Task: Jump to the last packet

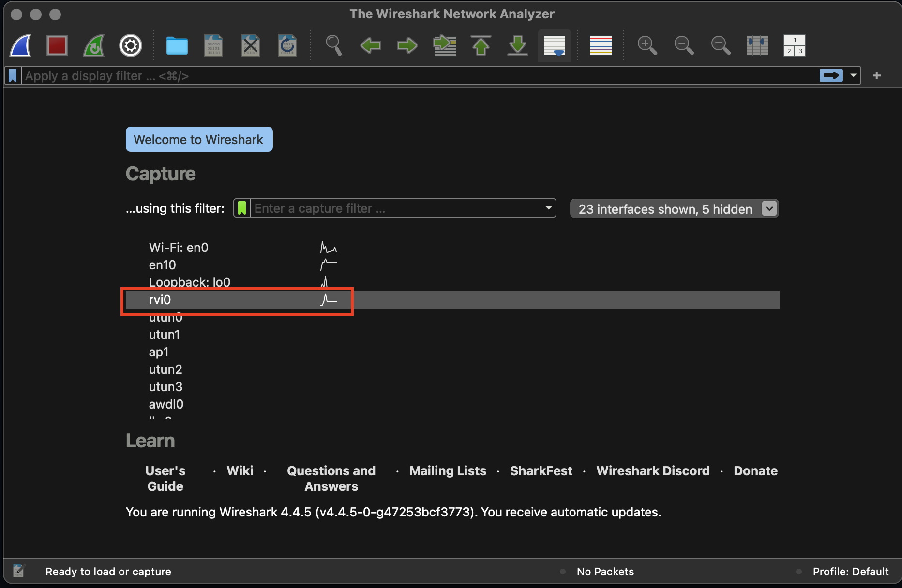Action: [517, 46]
